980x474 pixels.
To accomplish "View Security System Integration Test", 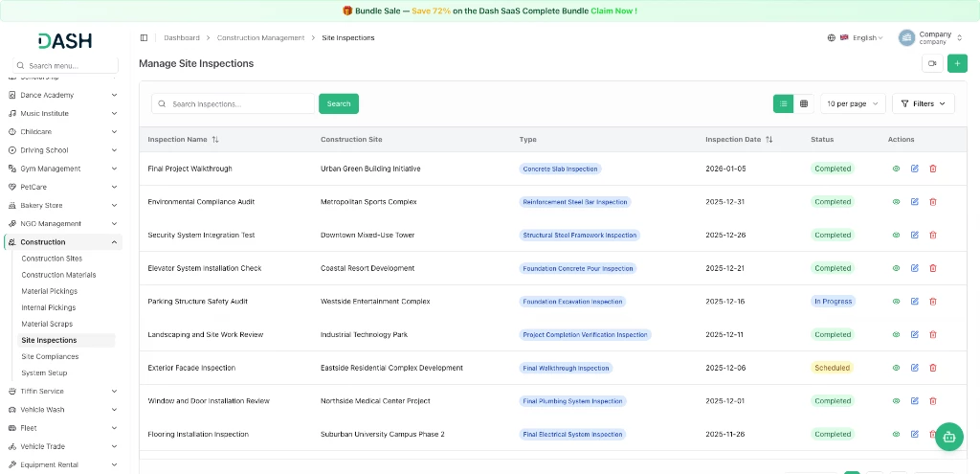I will 896,236.
